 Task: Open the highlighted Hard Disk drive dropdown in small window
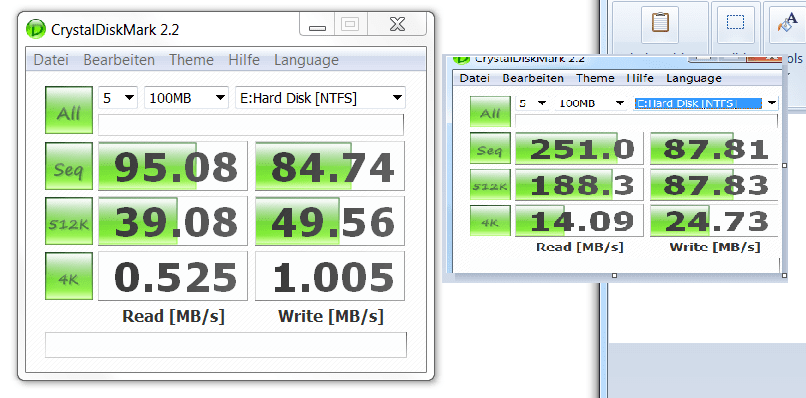[x=706, y=103]
